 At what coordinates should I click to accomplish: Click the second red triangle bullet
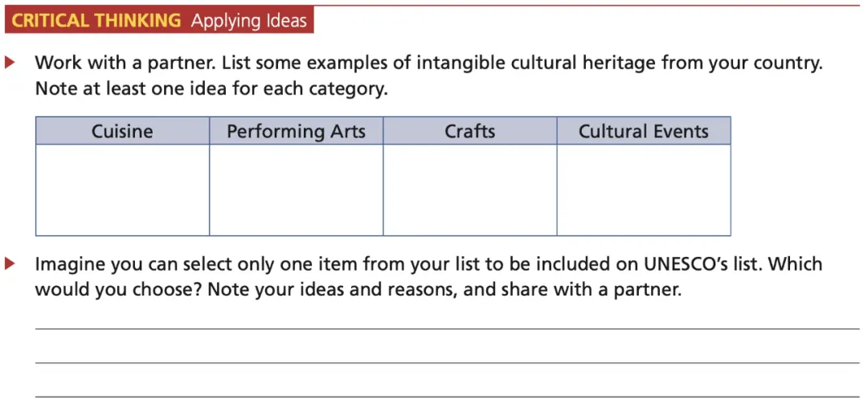tap(9, 264)
